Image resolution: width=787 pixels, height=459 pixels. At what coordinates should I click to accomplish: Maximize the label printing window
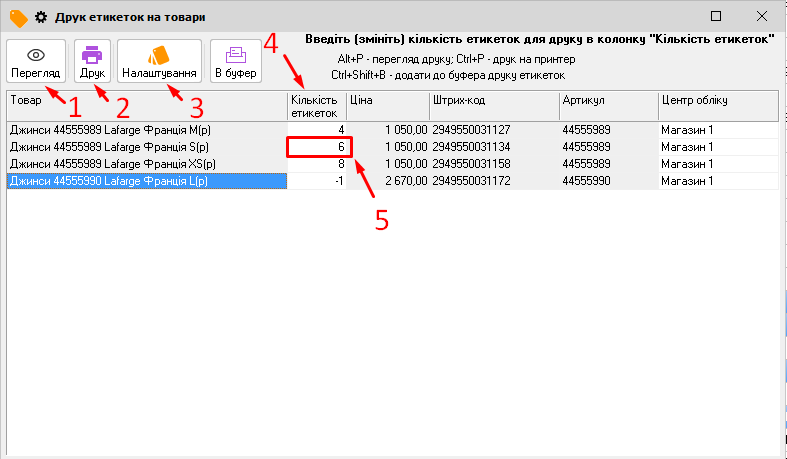[x=716, y=17]
